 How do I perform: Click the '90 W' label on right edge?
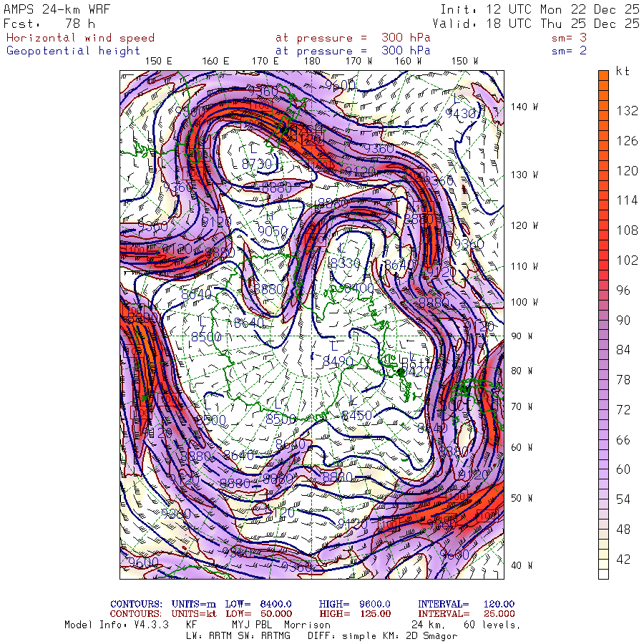(522, 336)
